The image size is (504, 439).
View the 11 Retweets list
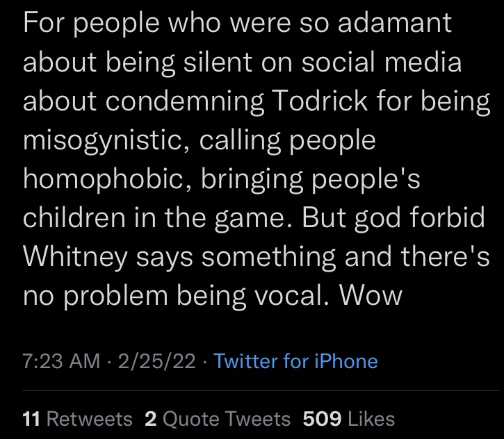(x=77, y=419)
